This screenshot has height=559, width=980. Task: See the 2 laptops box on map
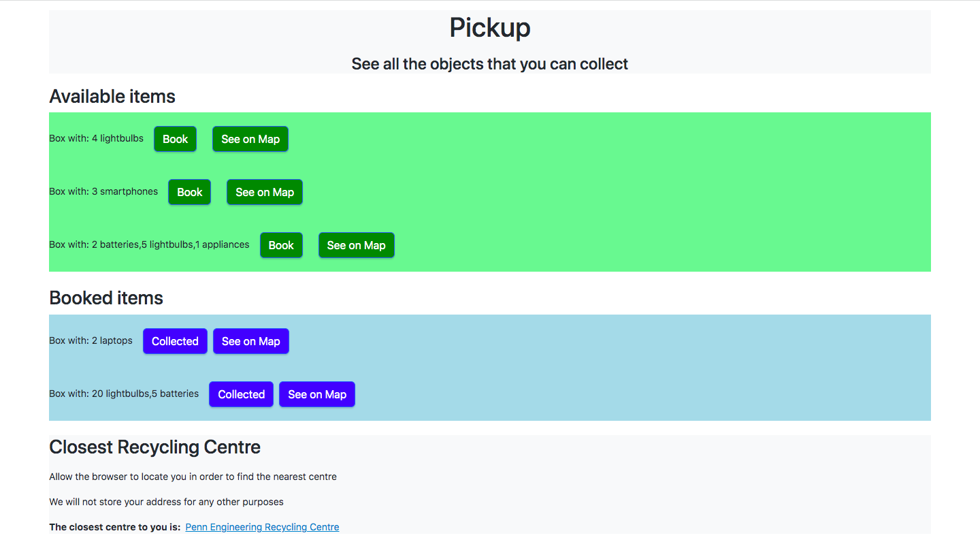[x=250, y=341]
